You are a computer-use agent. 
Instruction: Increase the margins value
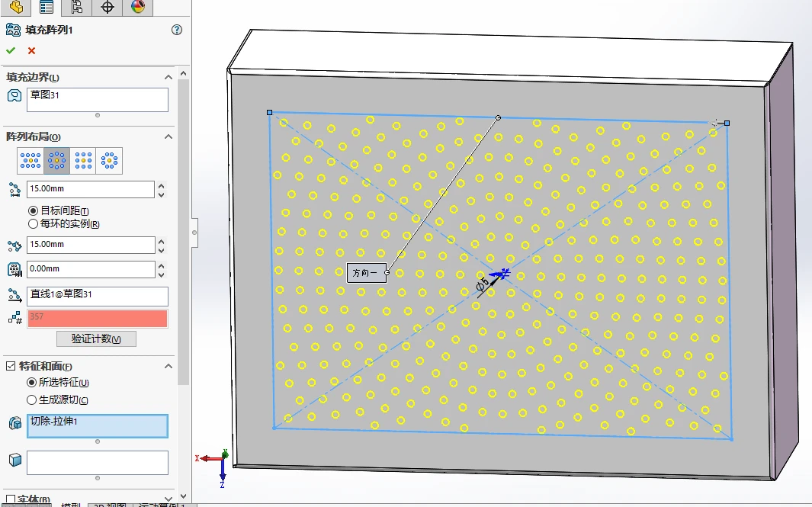(162, 265)
